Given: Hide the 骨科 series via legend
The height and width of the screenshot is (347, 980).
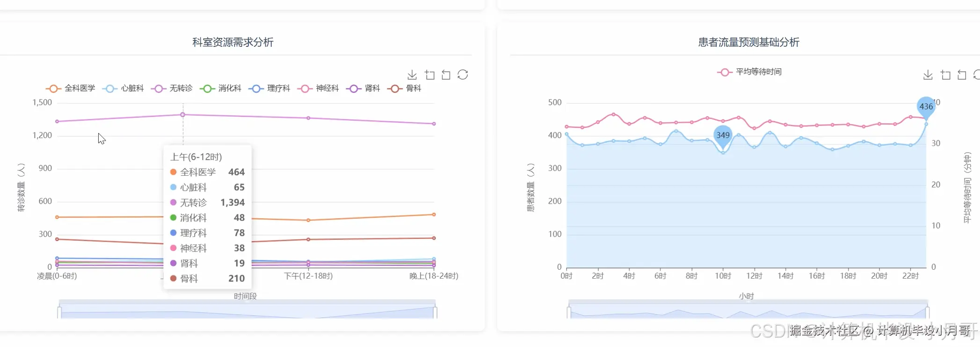Looking at the screenshot, I should tap(405, 89).
